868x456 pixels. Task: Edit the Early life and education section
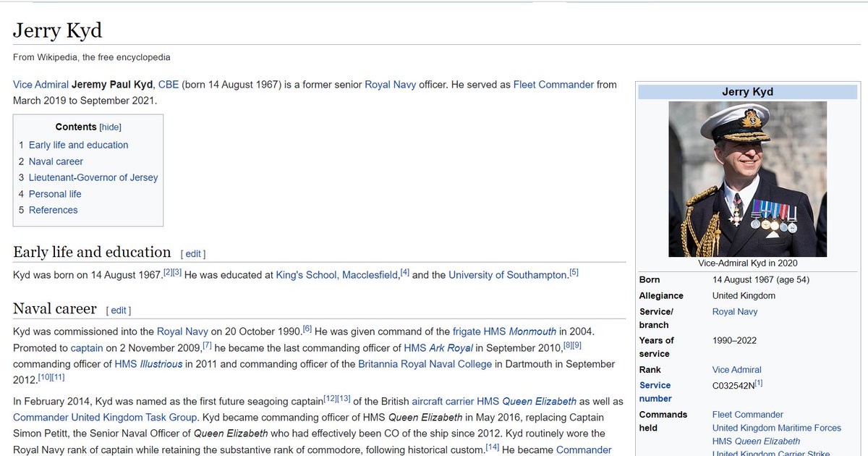[x=193, y=254]
